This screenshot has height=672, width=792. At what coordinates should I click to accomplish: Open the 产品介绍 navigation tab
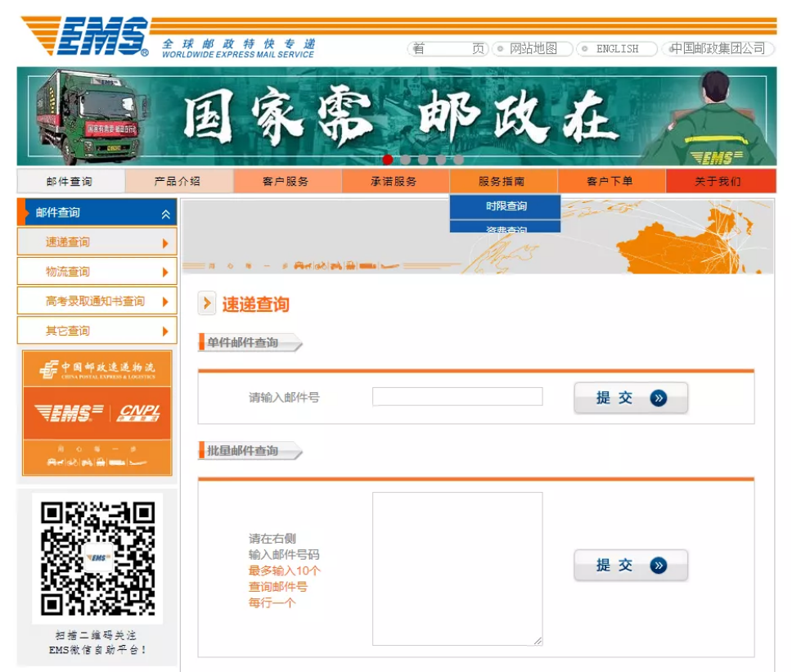(179, 181)
